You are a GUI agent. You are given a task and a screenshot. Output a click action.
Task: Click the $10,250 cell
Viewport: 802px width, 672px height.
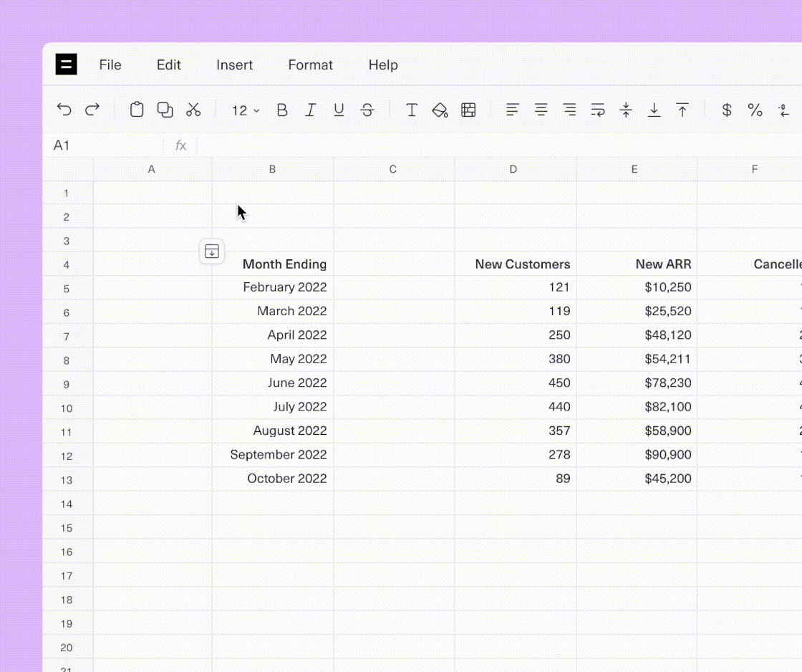tap(637, 287)
